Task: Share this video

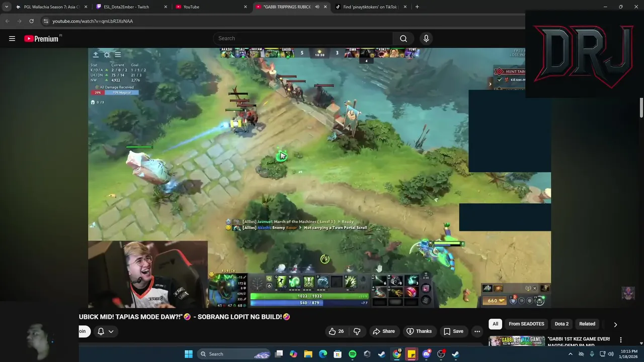Action: [x=383, y=331]
